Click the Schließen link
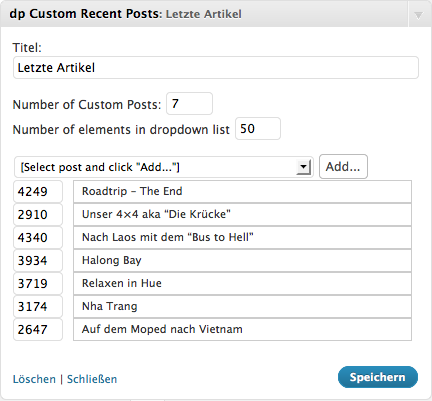The image size is (432, 401). [92, 379]
